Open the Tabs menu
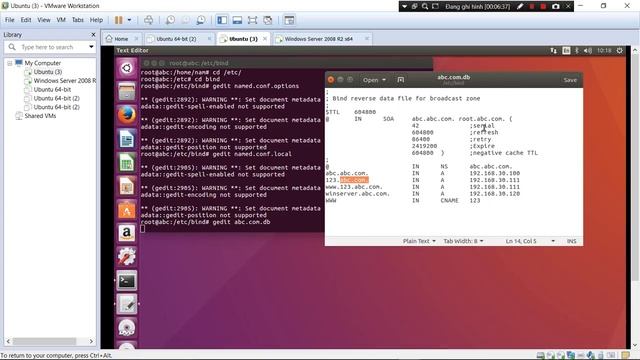Viewport: 640px width, 360px height. tap(78, 20)
